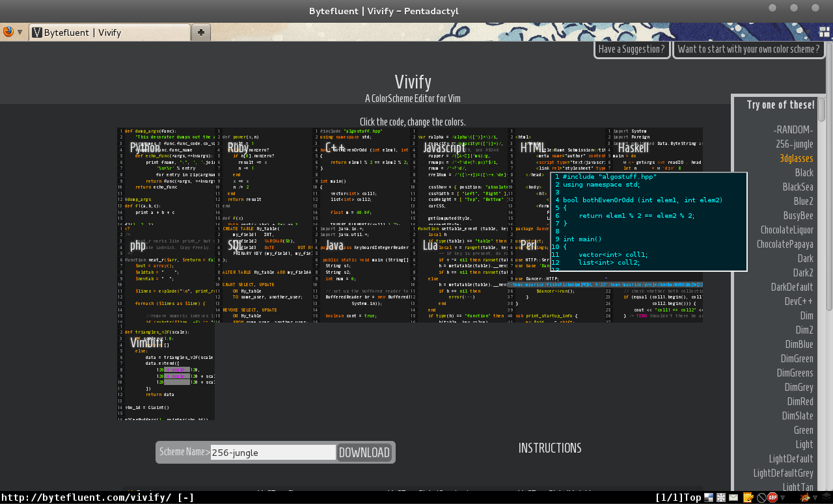
Task: Choose the DimGreen color scheme
Action: click(x=797, y=359)
